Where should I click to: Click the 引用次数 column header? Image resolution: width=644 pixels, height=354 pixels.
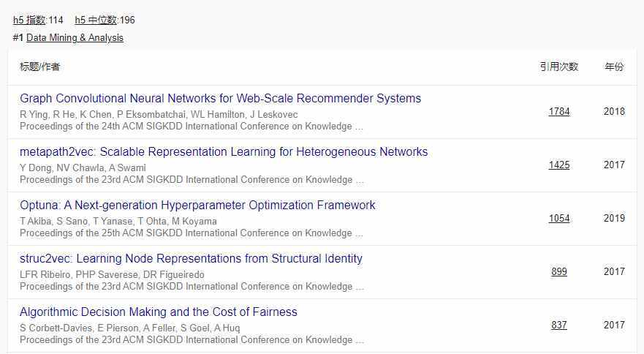point(559,67)
